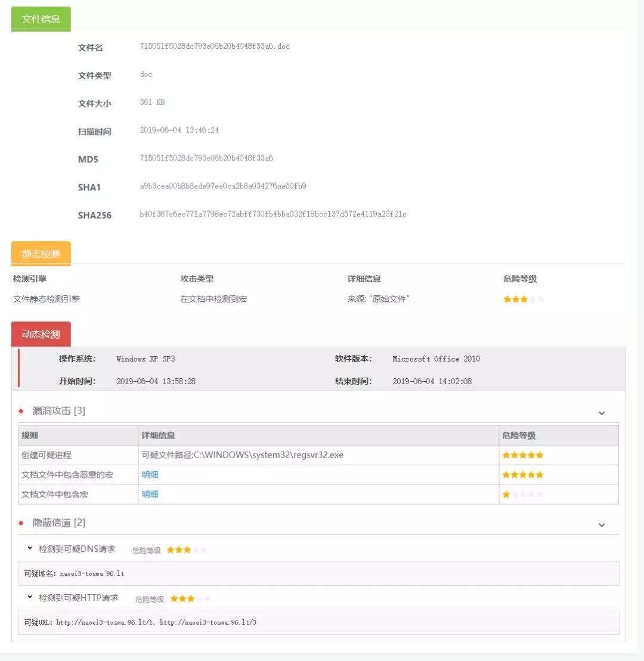
Task: Collapse the 检测到可疑DNS请求 arrow
Action: [30, 548]
